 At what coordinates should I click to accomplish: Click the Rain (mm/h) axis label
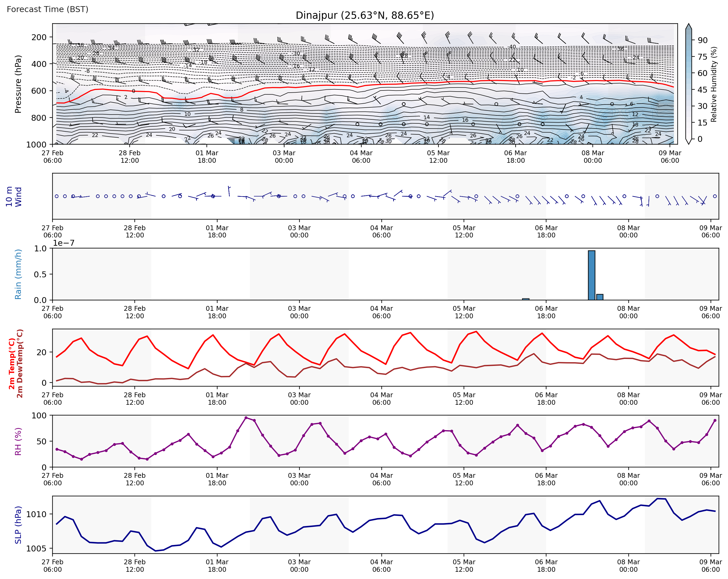(18, 274)
